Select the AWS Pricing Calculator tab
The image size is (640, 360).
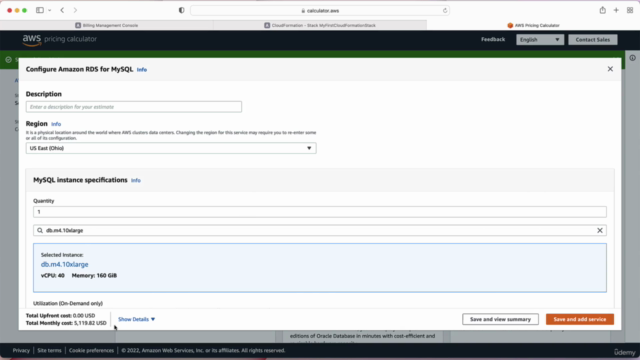533,25
